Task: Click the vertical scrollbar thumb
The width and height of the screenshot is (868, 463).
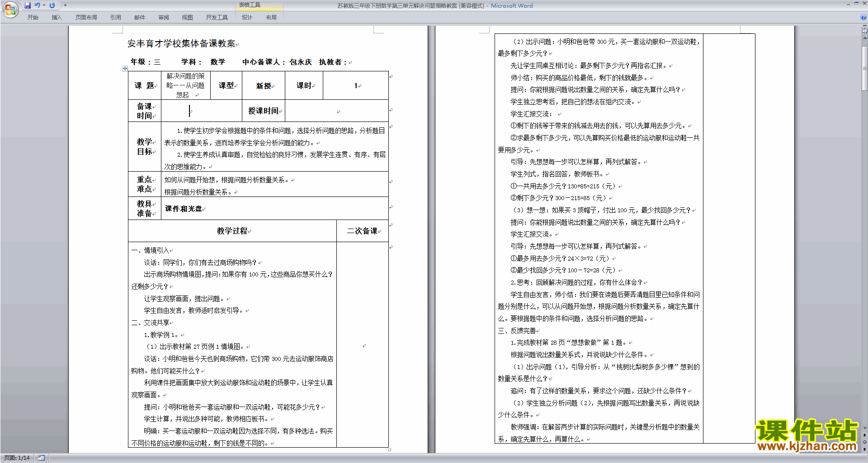Action: tap(865, 68)
